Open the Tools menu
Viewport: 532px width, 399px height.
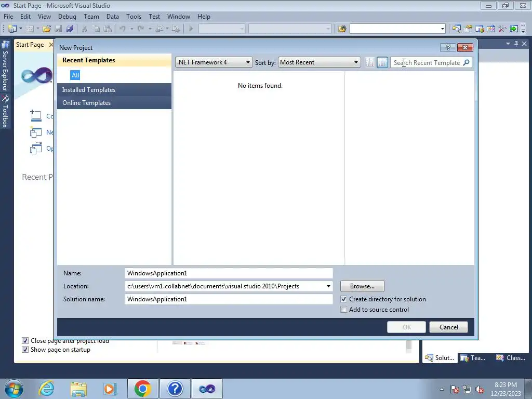pyautogui.click(x=134, y=17)
